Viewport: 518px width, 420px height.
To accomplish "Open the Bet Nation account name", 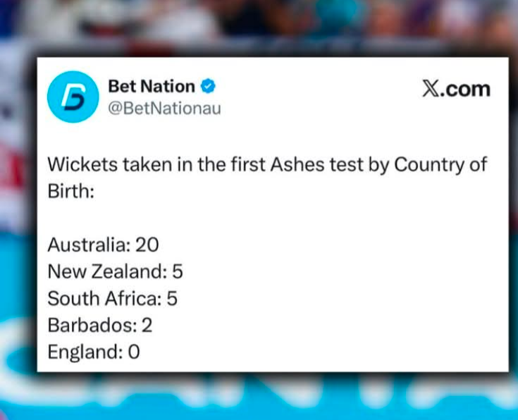I will tap(152, 87).
